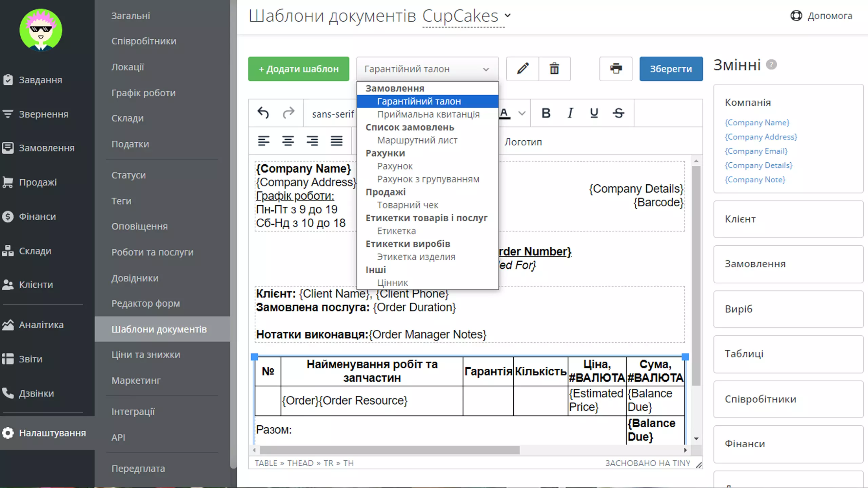Open the CupCakes company switcher
This screenshot has height=488, width=868.
pos(466,16)
